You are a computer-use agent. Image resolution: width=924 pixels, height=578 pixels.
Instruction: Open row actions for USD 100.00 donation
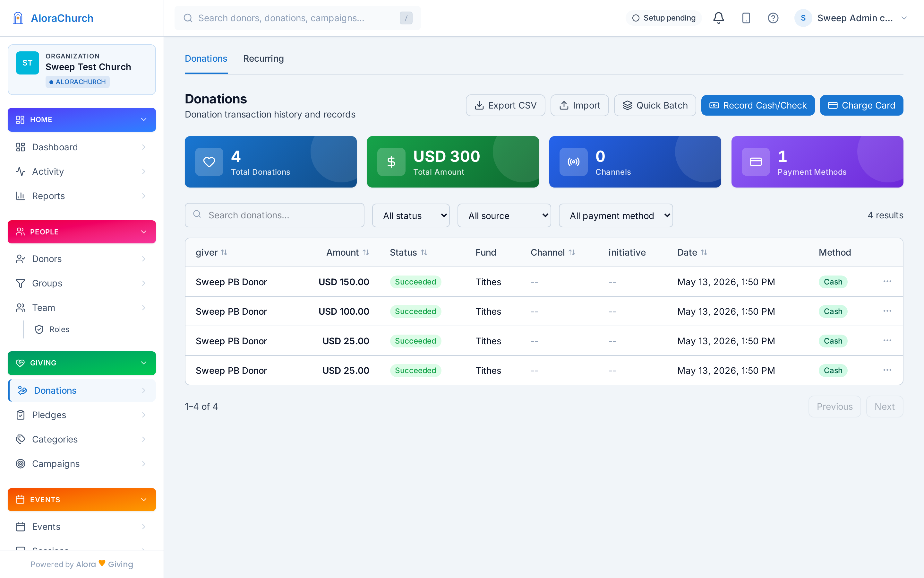[x=887, y=311]
